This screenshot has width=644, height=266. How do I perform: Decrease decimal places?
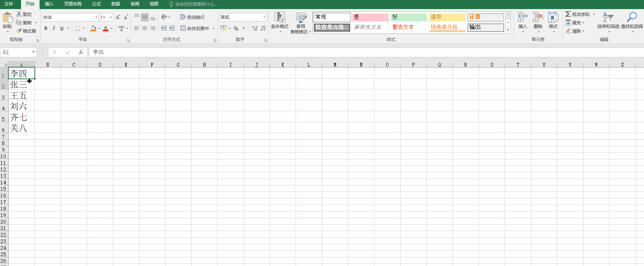point(263,28)
